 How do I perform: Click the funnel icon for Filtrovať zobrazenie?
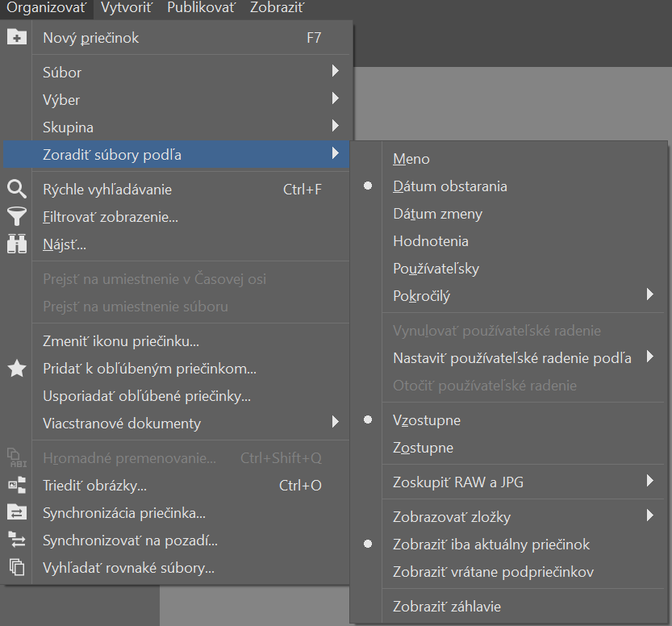(17, 216)
